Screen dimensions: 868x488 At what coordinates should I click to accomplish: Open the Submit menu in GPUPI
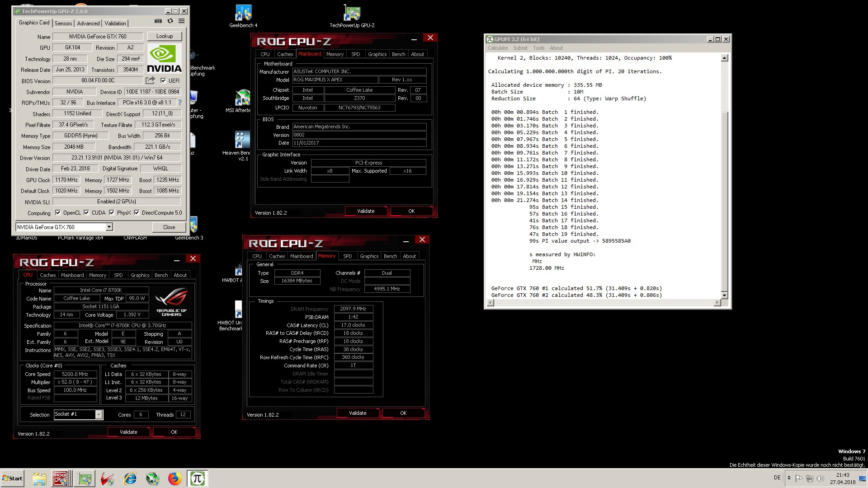point(520,48)
